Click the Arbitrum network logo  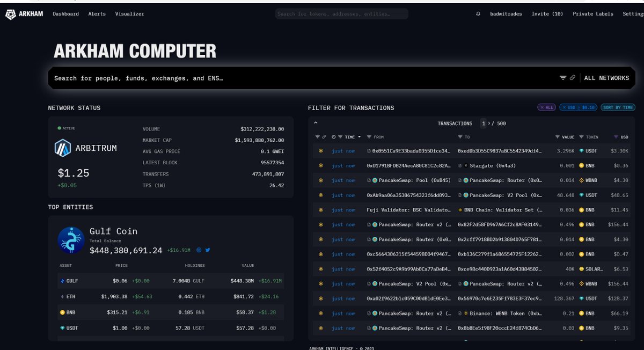[x=63, y=148]
